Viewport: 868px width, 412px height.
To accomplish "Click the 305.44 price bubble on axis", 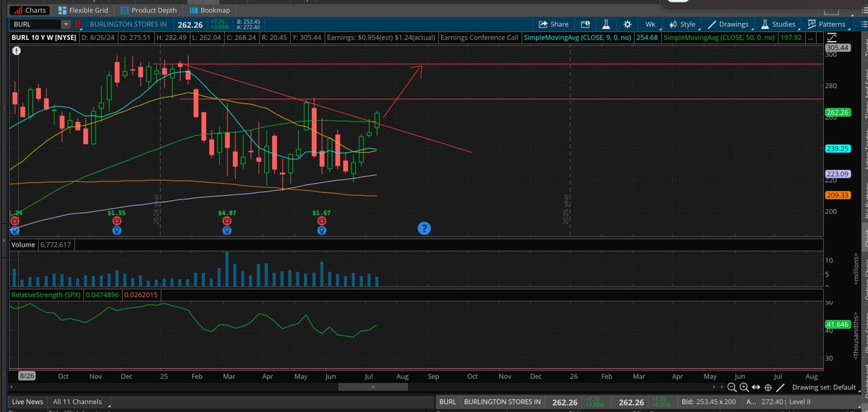I will click(838, 47).
